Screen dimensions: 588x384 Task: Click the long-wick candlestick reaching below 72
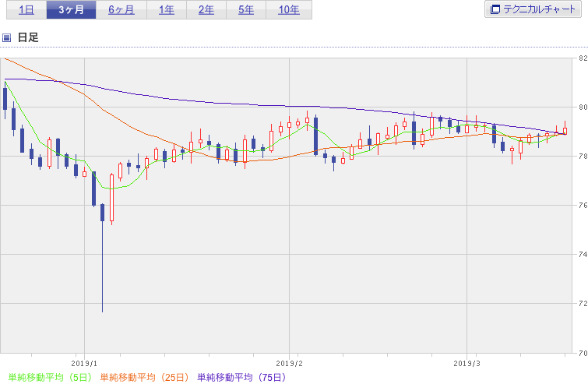pos(102,258)
